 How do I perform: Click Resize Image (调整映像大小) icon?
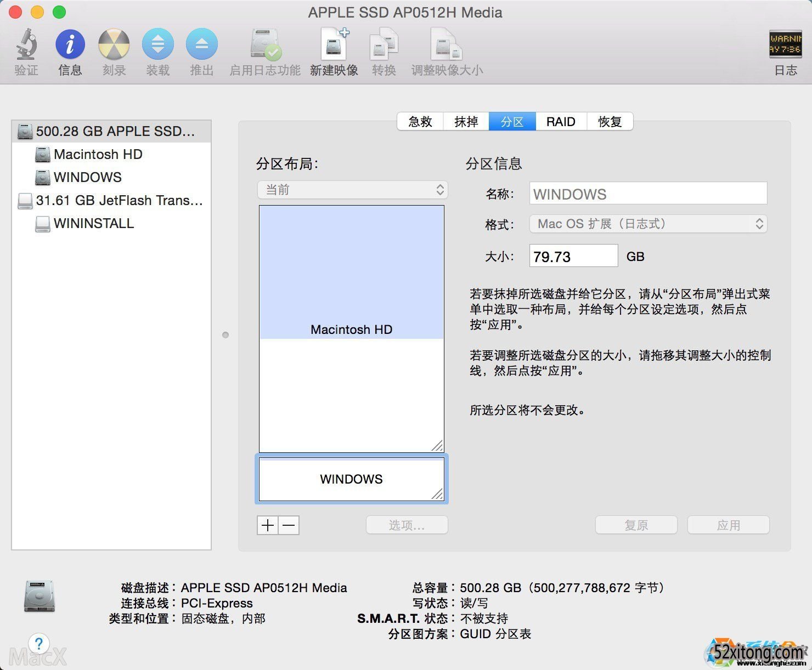point(447,44)
